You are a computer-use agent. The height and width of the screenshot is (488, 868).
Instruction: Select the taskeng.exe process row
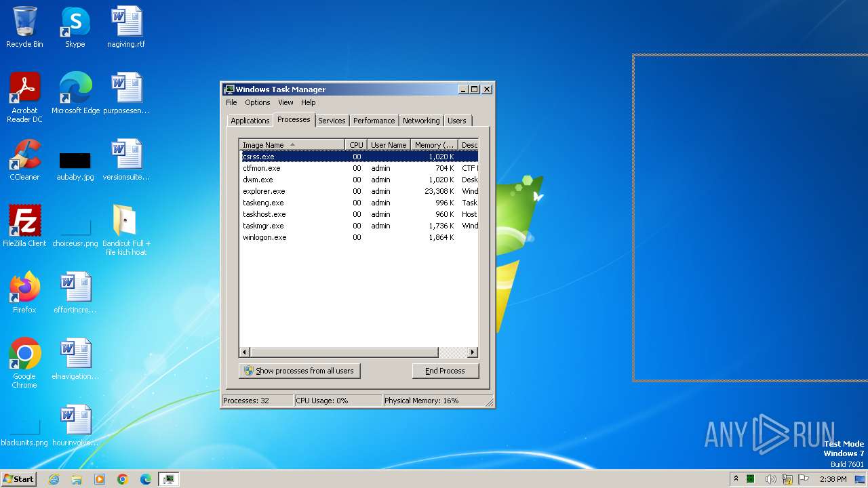[359, 203]
